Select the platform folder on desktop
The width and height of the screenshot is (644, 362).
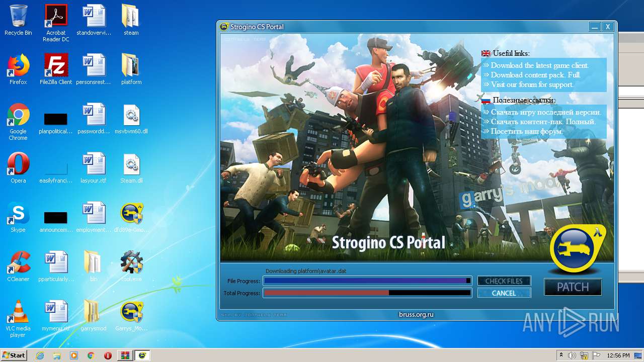(131, 69)
